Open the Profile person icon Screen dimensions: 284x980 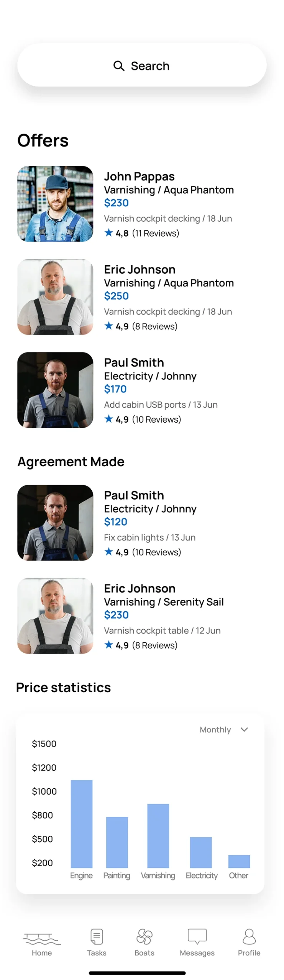[249, 936]
